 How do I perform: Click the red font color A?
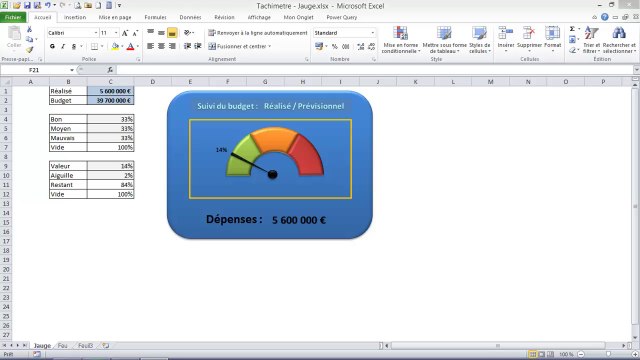tap(130, 46)
